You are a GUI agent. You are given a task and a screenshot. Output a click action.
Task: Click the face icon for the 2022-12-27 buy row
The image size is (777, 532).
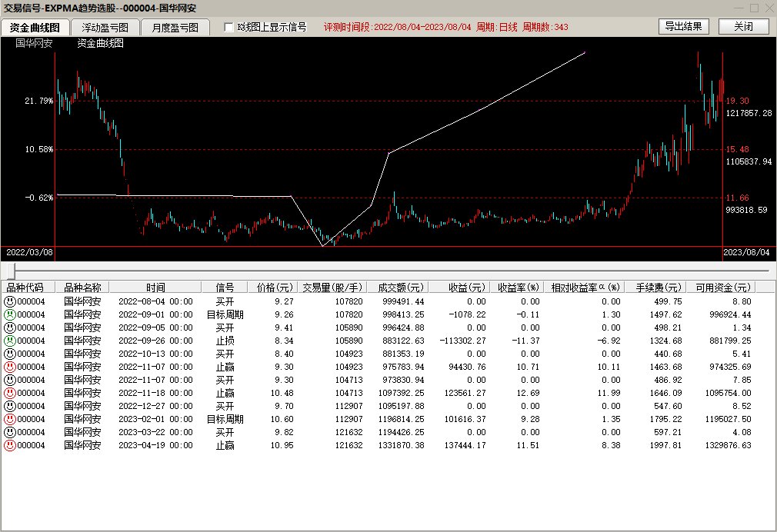tap(10, 406)
